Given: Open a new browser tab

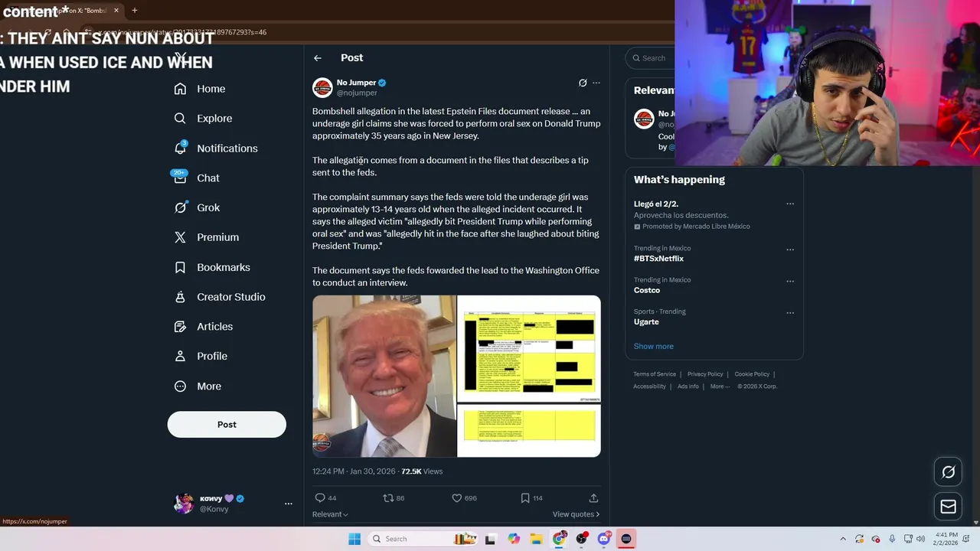Looking at the screenshot, I should click(135, 11).
